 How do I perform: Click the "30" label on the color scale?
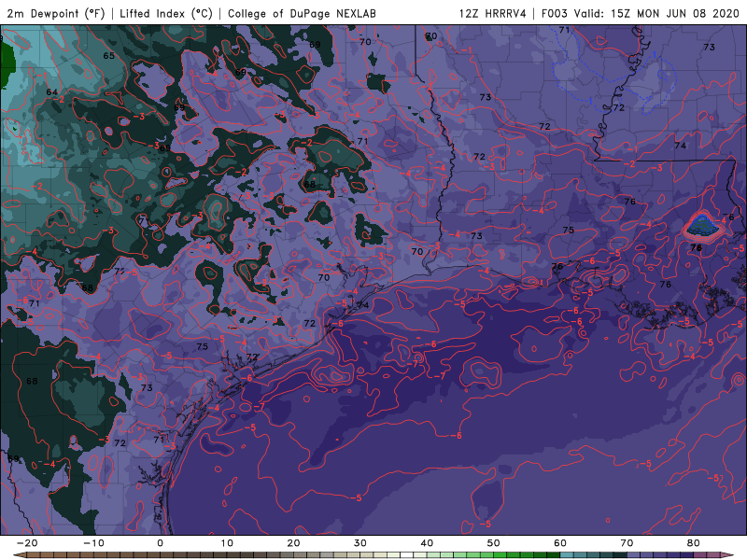(x=360, y=543)
